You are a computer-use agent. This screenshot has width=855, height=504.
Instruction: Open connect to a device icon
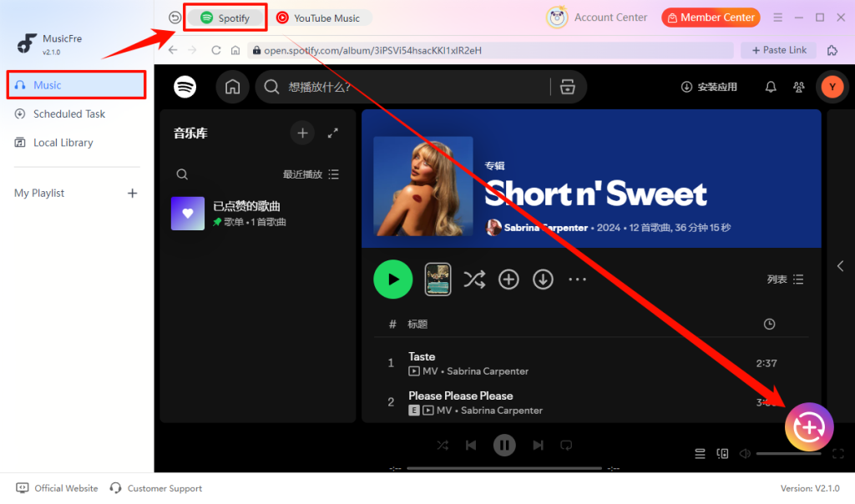722,454
